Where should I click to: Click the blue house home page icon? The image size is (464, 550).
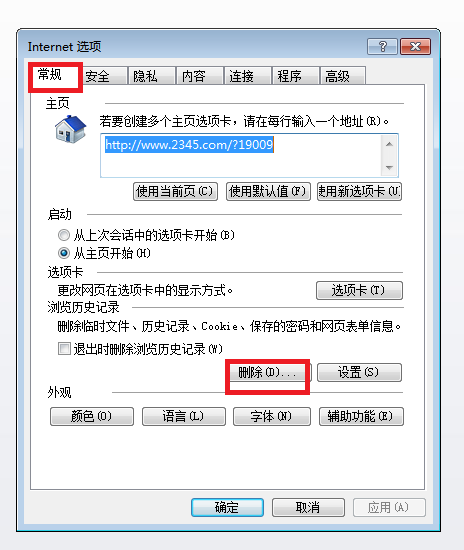70,129
